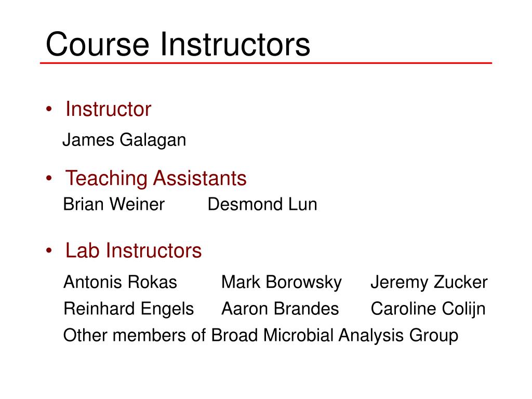
Task: Click the bullet before 'Lab Instructors'
Action: point(49,251)
